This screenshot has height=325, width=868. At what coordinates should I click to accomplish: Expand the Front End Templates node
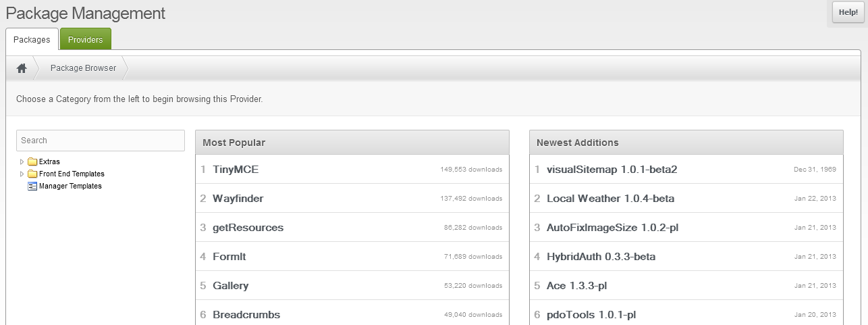tap(22, 174)
